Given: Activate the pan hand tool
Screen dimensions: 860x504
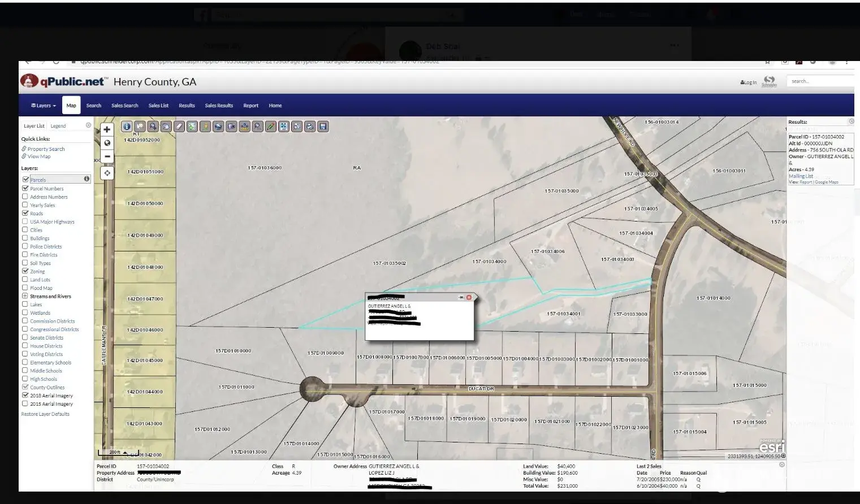Looking at the screenshot, I should pos(166,127).
